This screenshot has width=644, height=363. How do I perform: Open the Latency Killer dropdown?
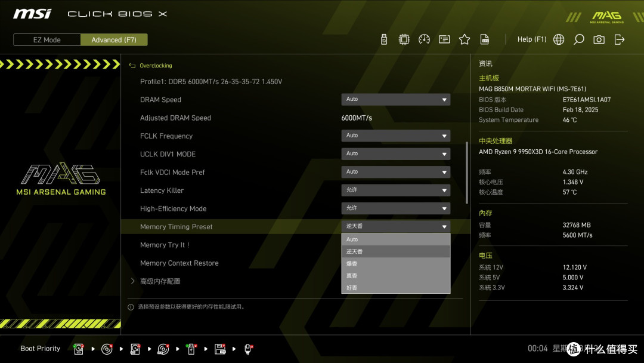[395, 190]
